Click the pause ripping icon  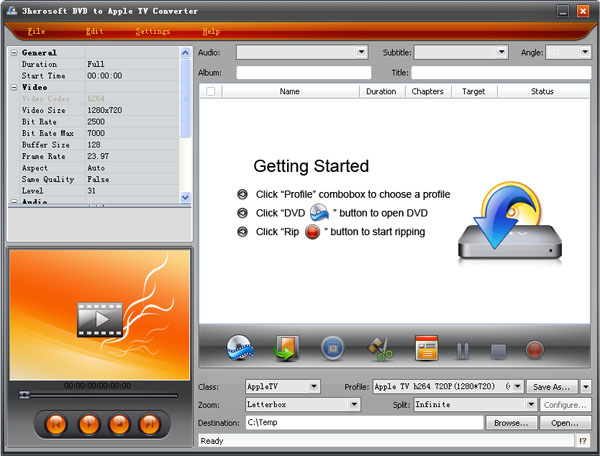pos(463,350)
